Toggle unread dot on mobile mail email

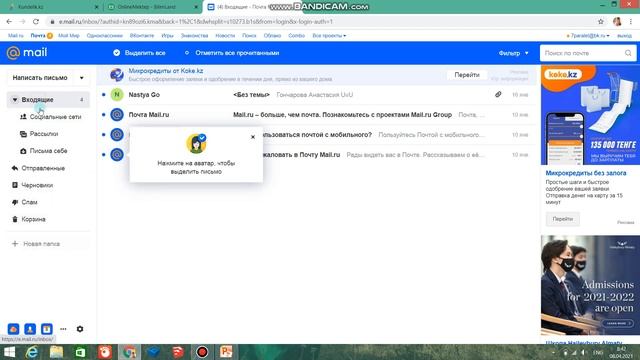(x=104, y=135)
